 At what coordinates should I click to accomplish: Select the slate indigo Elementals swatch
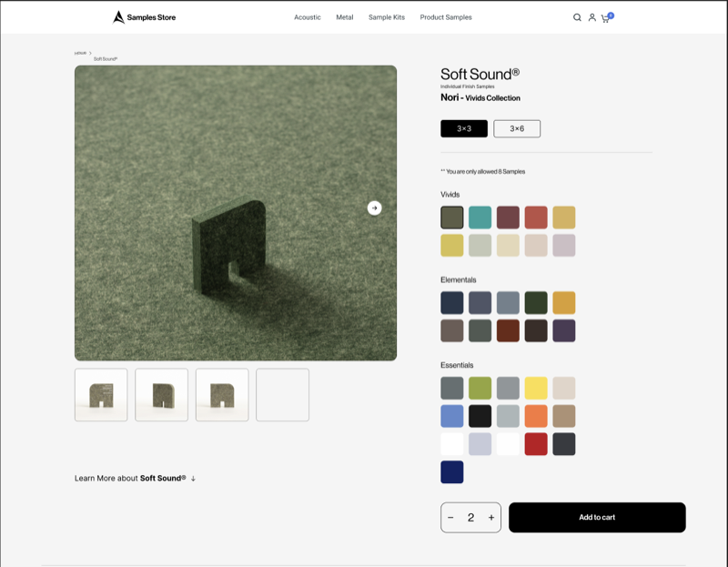[480, 303]
